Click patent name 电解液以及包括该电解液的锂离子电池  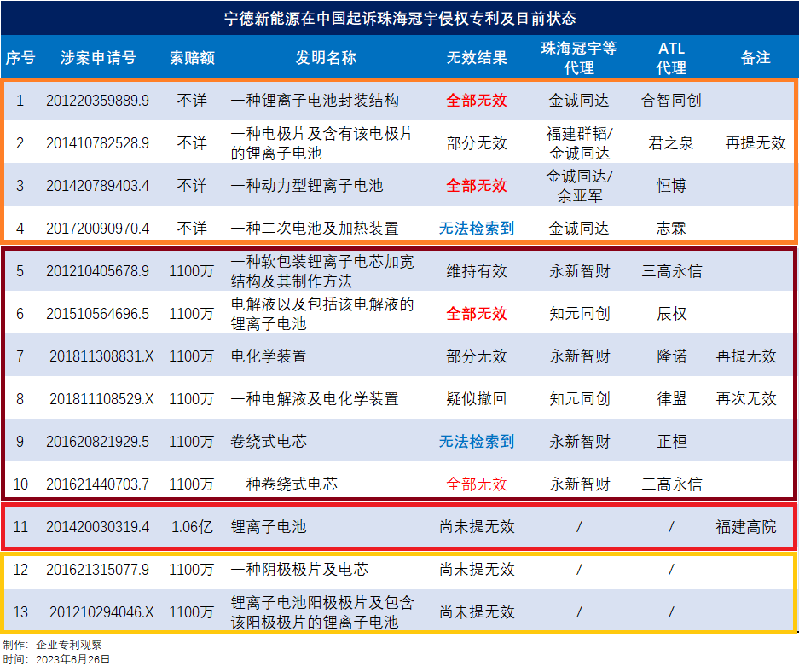point(322,314)
